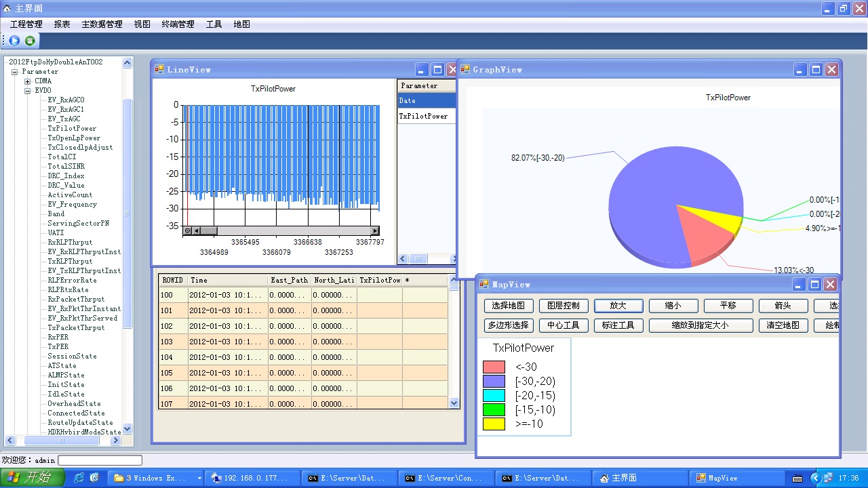Click the Time column header
Screen dimensions: 868x488
tap(228, 280)
